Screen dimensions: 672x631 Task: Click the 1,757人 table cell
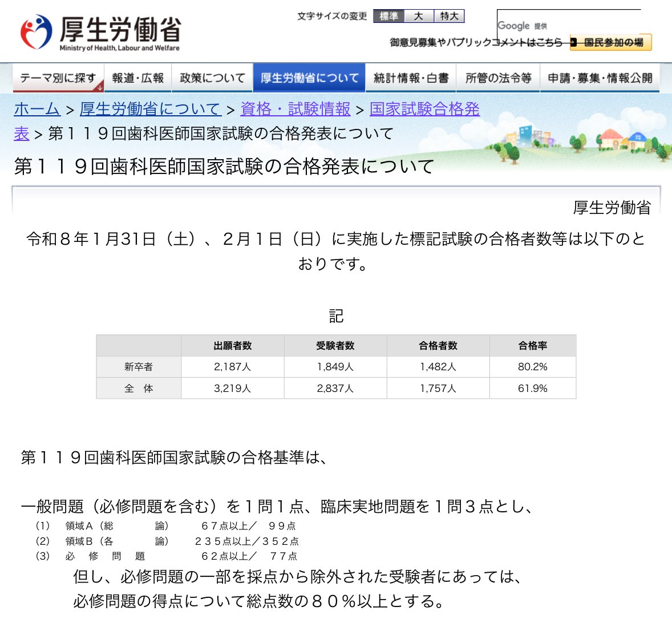point(438,389)
